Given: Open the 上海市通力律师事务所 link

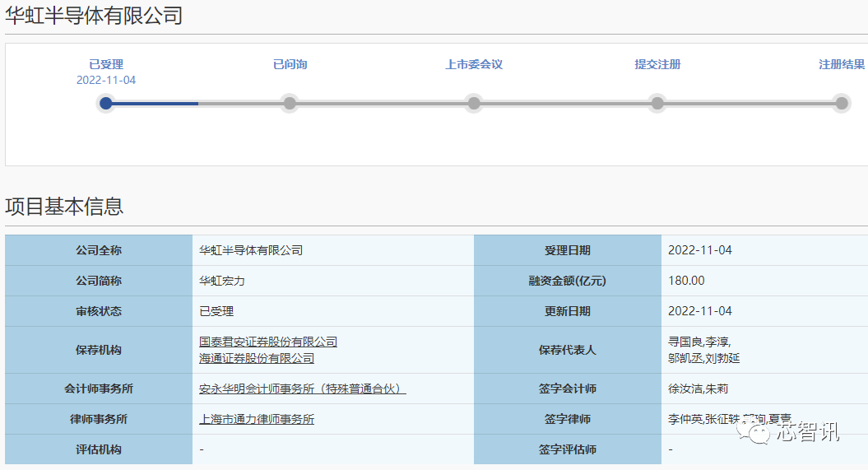Looking at the screenshot, I should 257,420.
